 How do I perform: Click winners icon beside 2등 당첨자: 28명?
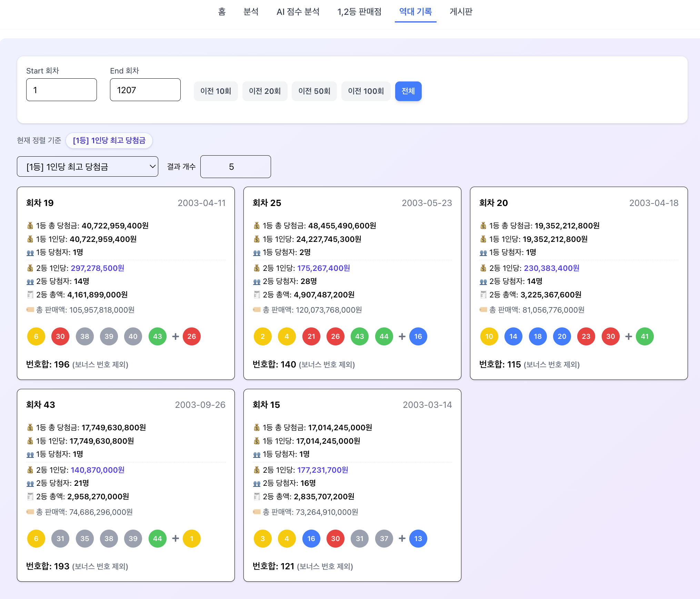[x=257, y=282]
